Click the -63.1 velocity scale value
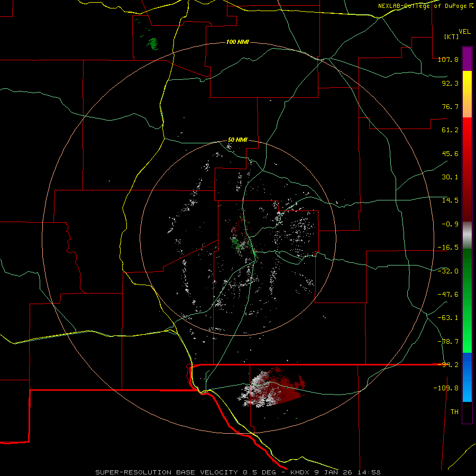 click(x=448, y=318)
